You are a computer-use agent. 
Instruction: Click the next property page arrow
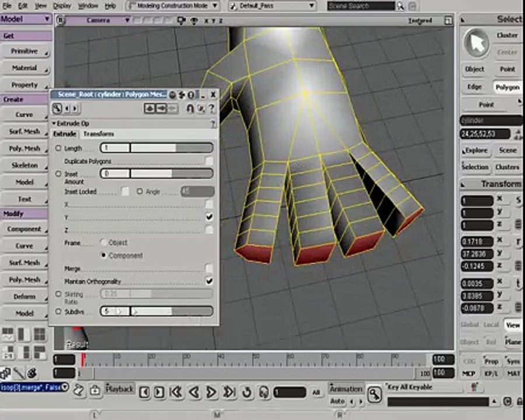pyautogui.click(x=75, y=108)
